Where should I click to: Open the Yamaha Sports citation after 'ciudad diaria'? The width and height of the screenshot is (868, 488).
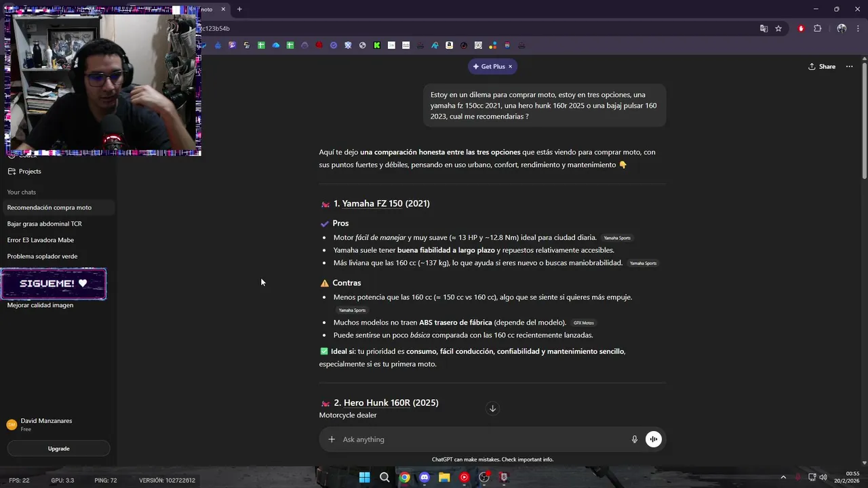(617, 238)
